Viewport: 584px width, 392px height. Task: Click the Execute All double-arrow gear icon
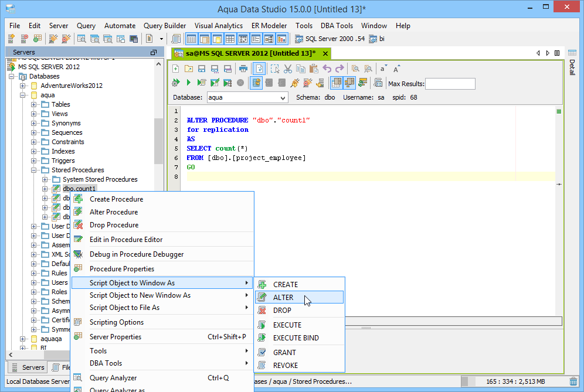pos(176,83)
